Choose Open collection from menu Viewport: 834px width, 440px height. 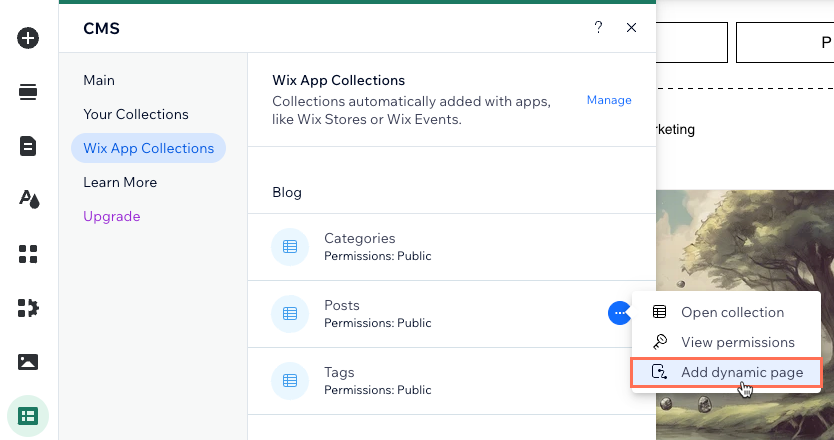pyautogui.click(x=727, y=312)
